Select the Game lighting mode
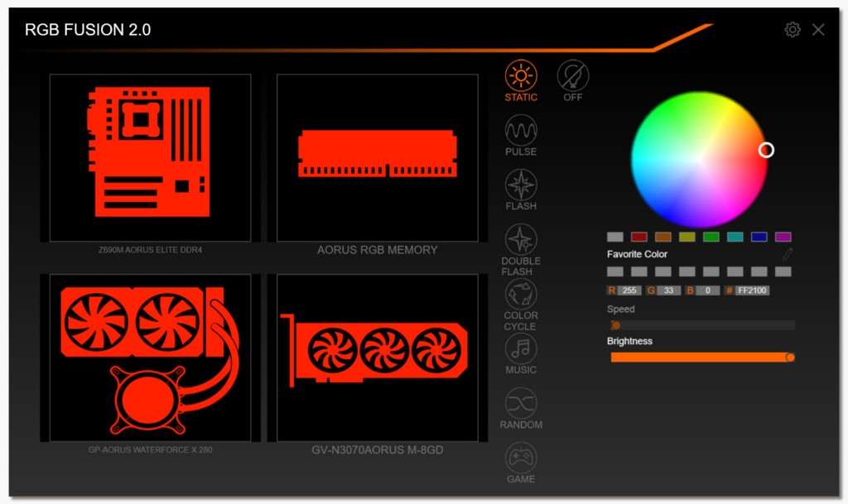 (x=521, y=458)
